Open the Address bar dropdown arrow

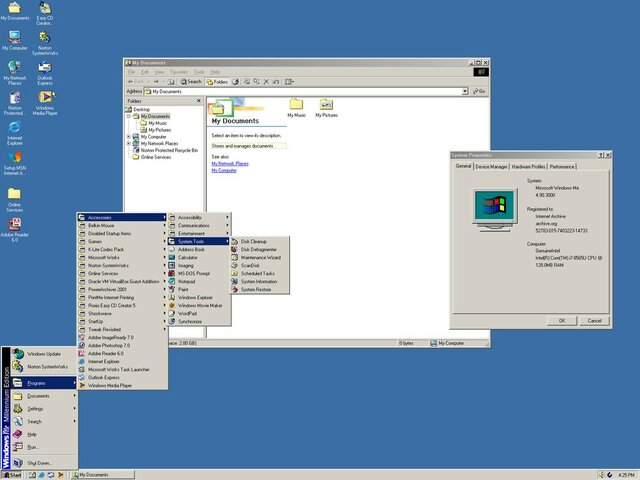(465, 91)
